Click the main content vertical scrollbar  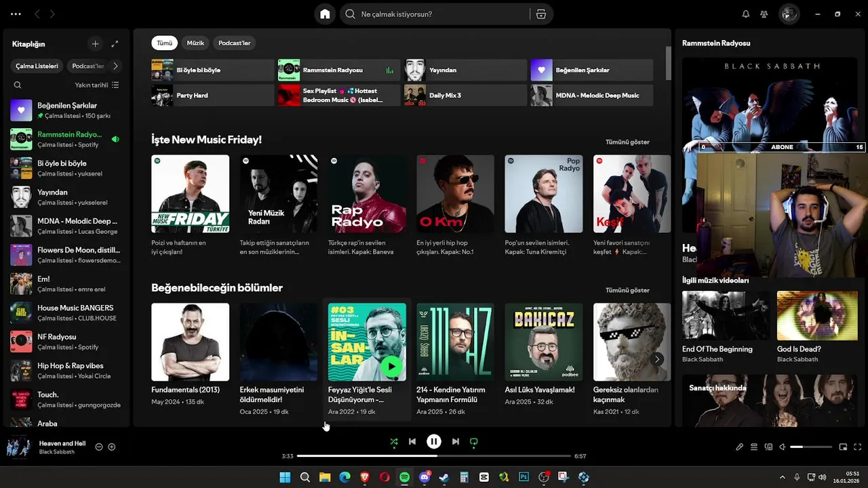pyautogui.click(x=668, y=62)
